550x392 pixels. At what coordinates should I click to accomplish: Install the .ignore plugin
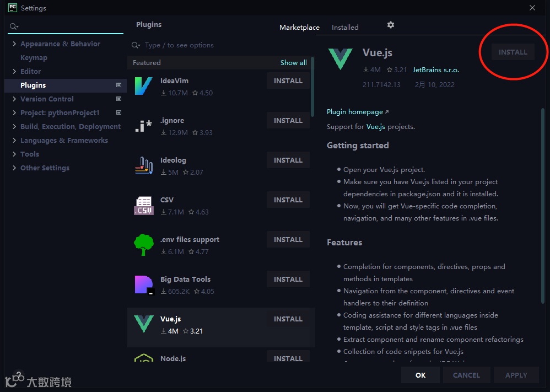288,120
